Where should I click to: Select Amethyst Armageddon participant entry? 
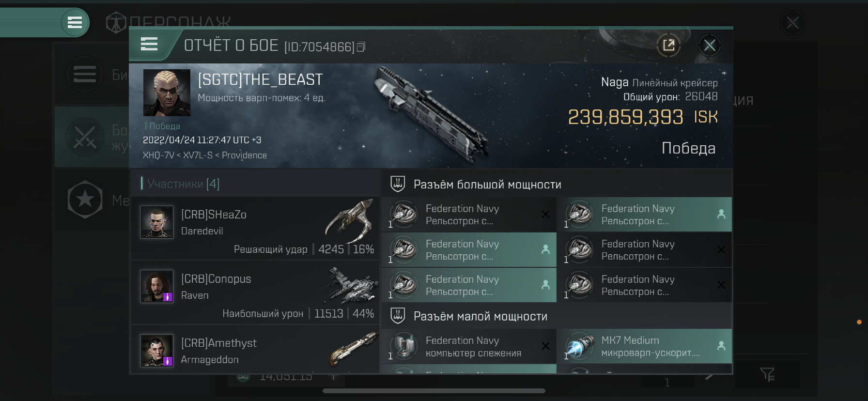click(255, 350)
